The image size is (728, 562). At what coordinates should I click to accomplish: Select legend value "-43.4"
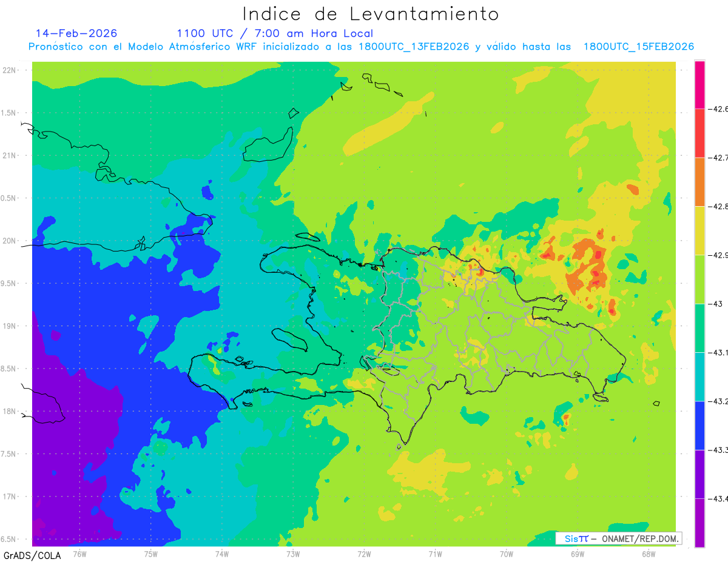tap(719, 498)
